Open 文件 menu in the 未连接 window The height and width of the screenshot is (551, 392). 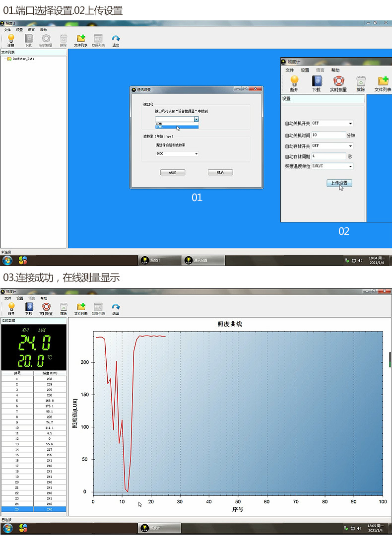[7, 30]
